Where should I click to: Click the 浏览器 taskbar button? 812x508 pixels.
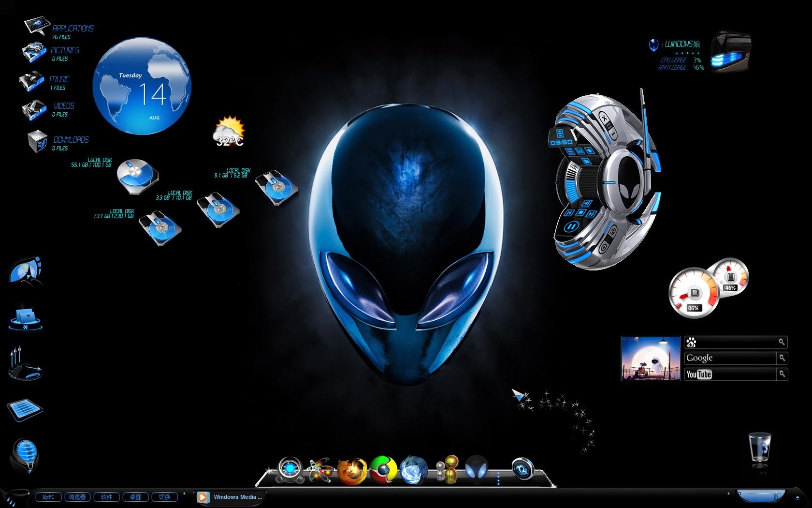coord(77,497)
